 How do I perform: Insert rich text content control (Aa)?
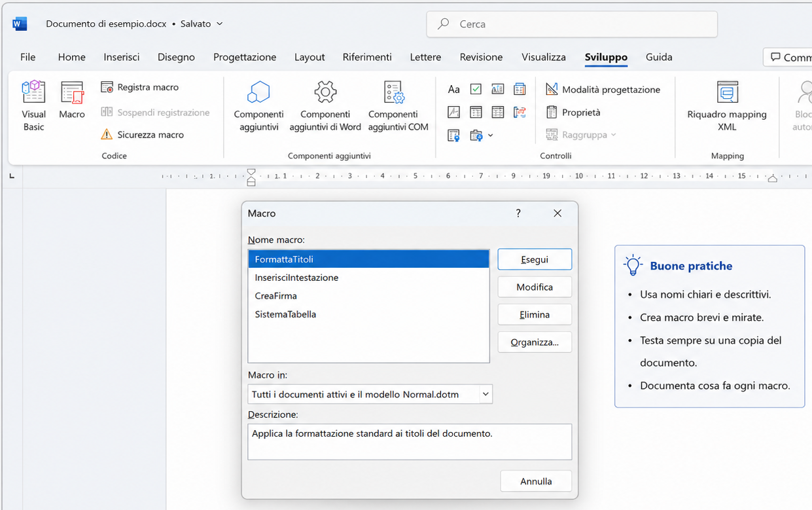454,89
